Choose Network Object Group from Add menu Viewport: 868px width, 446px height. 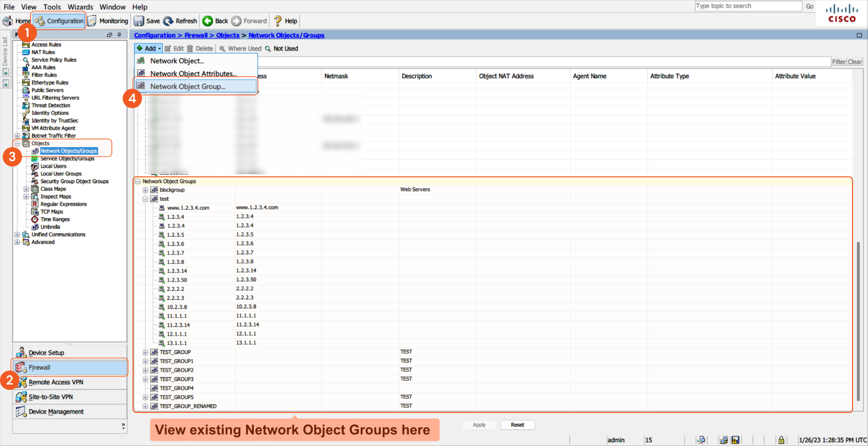tap(187, 86)
